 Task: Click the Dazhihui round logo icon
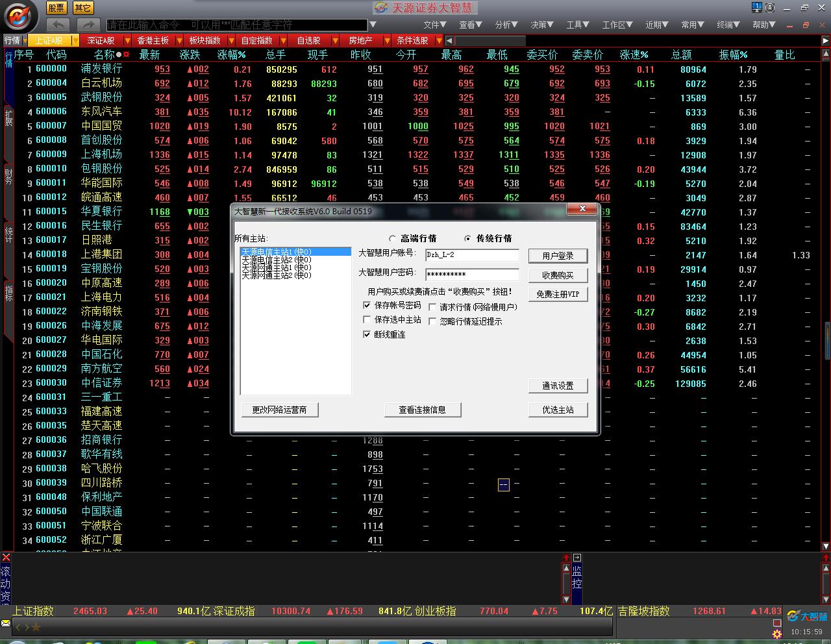[x=19, y=17]
